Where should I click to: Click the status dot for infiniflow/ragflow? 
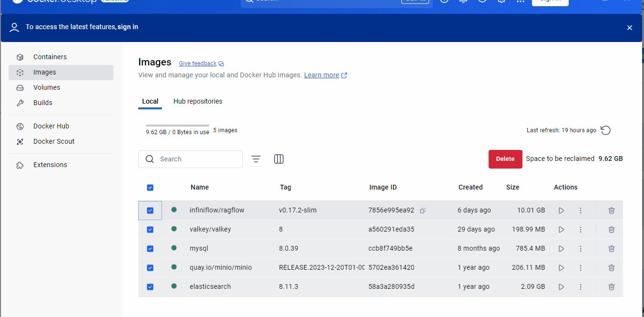point(174,210)
